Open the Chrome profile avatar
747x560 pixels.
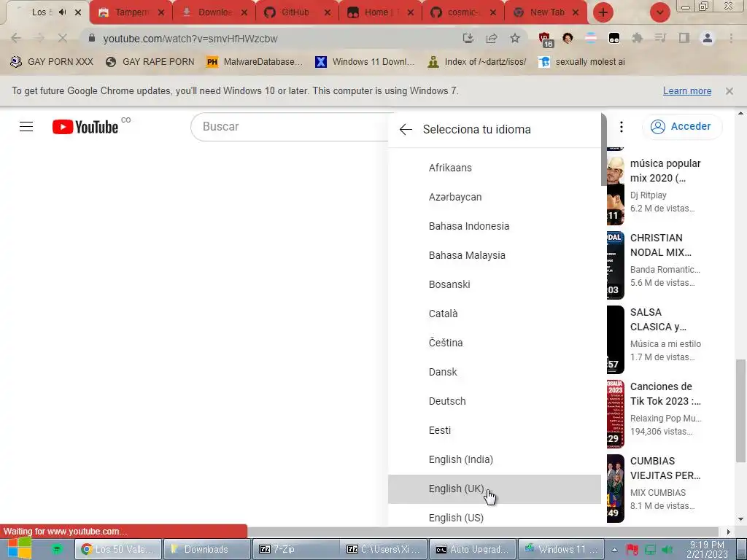pyautogui.click(x=708, y=38)
